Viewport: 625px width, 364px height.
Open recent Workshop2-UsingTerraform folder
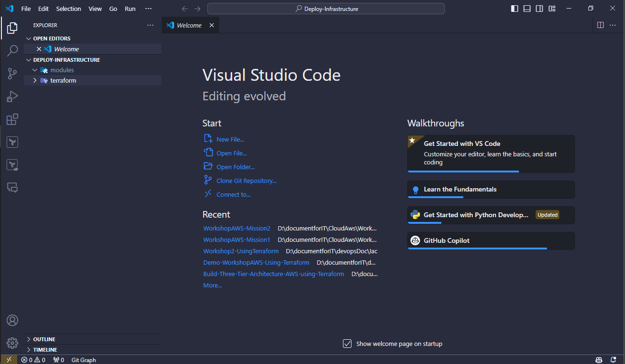coord(241,251)
